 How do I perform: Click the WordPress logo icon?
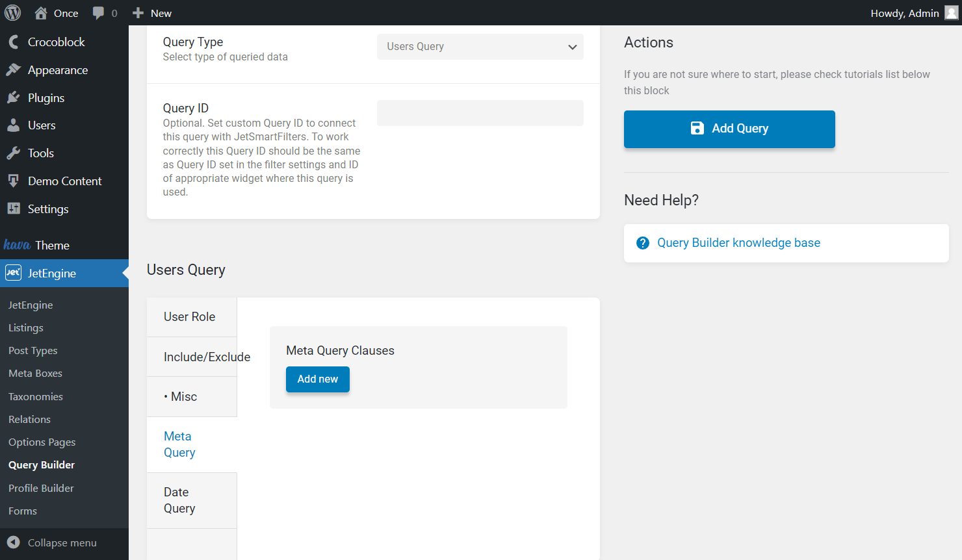coord(13,13)
